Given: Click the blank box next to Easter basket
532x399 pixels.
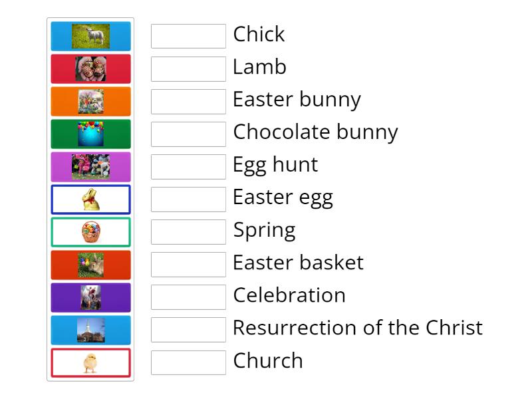Looking at the screenshot, I should click(188, 265).
